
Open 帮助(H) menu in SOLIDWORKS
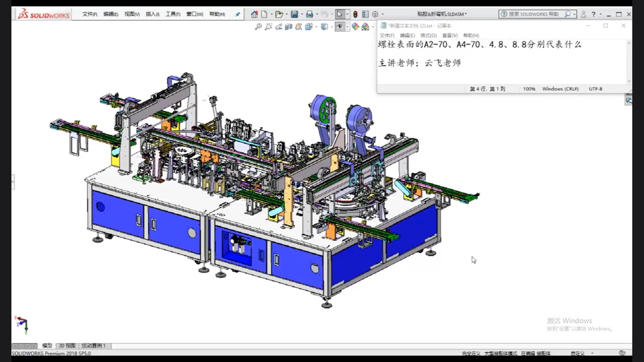pyautogui.click(x=217, y=14)
